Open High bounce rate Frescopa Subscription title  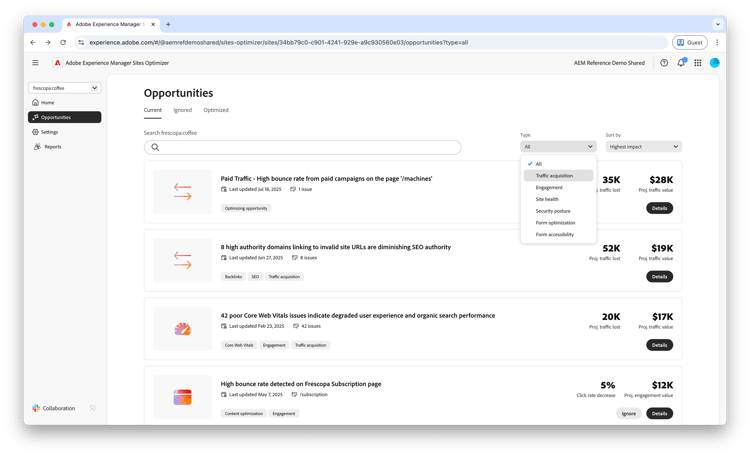pyautogui.click(x=301, y=384)
